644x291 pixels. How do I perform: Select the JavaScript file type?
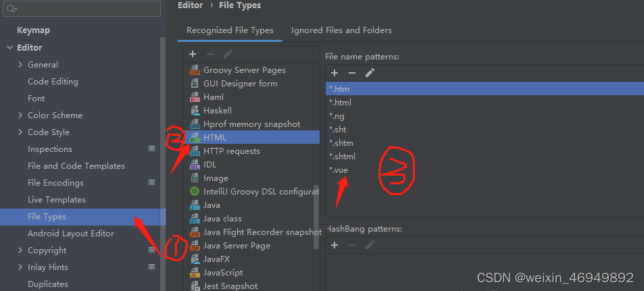[x=252, y=273]
